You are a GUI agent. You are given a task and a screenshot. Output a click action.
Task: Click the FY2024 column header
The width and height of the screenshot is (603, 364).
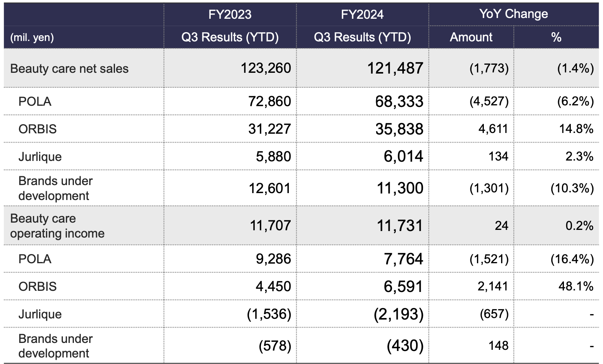point(362,15)
